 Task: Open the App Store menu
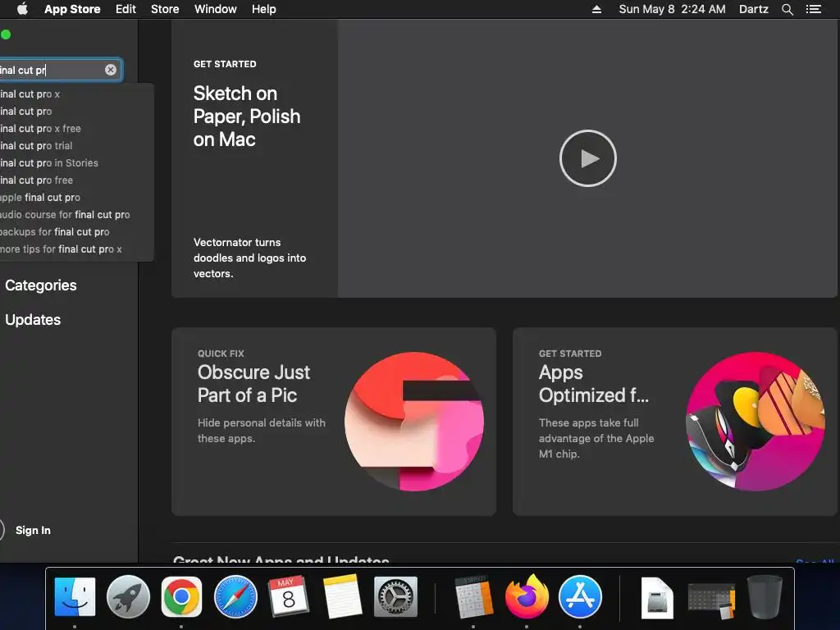tap(72, 9)
